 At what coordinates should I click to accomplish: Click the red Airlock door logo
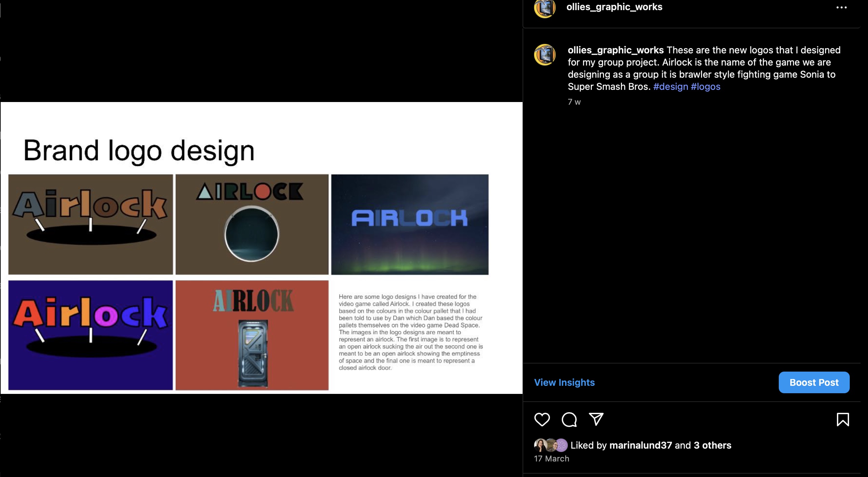point(252,335)
